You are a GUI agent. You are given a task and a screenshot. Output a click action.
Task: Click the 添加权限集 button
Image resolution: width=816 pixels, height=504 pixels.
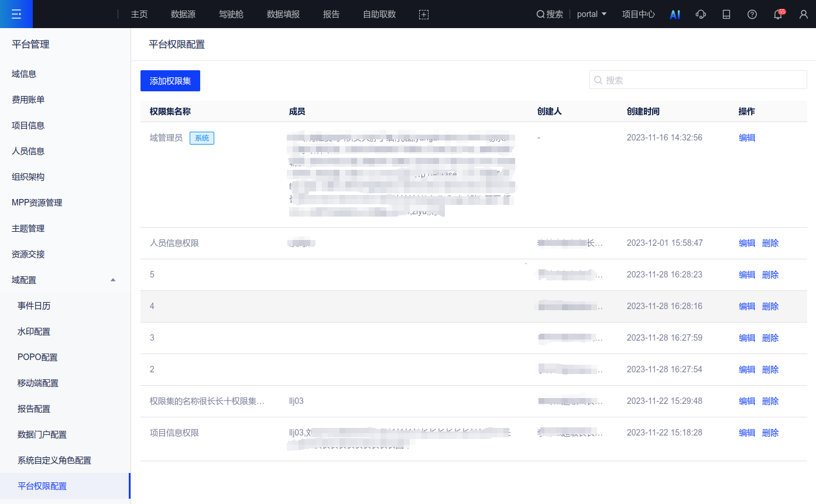point(170,81)
